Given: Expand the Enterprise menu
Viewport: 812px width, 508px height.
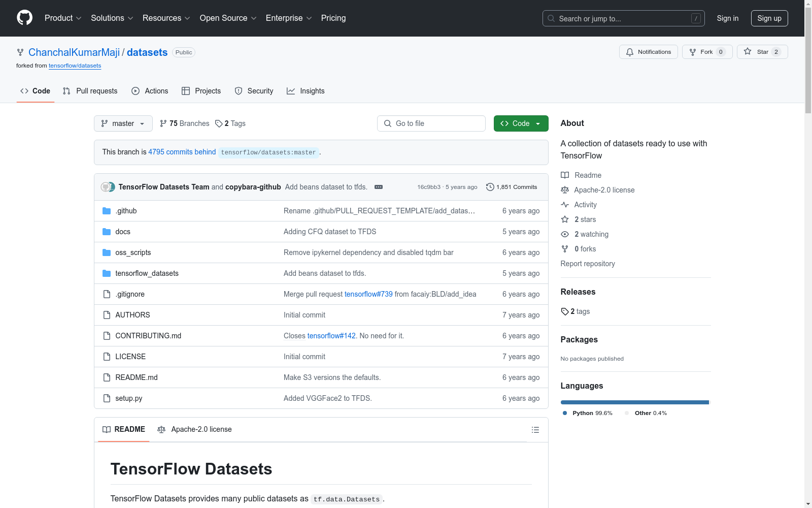Looking at the screenshot, I should pos(289,18).
